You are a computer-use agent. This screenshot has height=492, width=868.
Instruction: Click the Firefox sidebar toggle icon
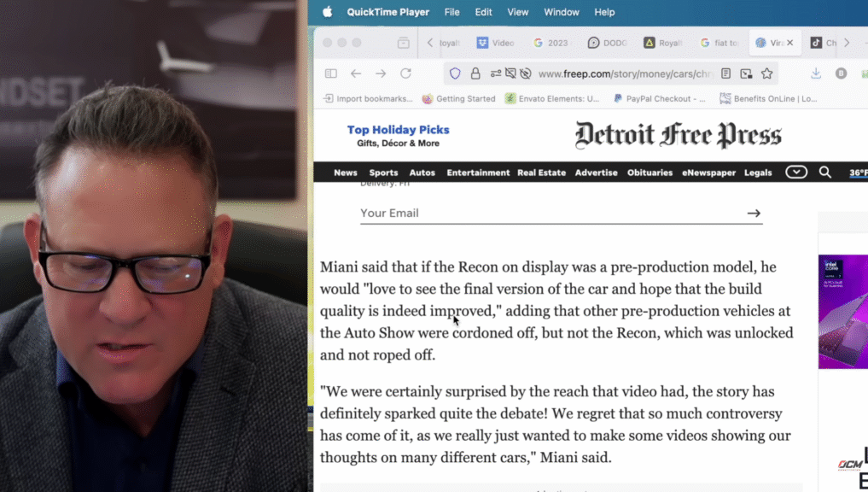(x=331, y=74)
